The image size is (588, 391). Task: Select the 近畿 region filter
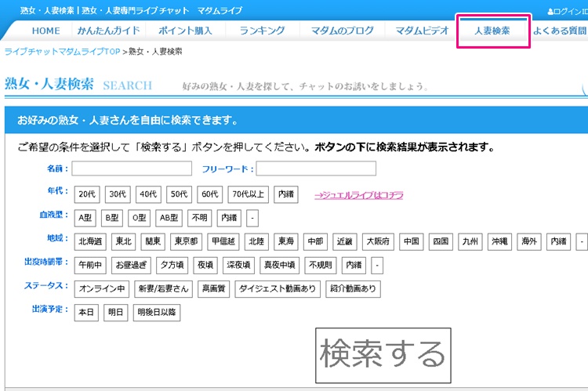click(x=345, y=241)
